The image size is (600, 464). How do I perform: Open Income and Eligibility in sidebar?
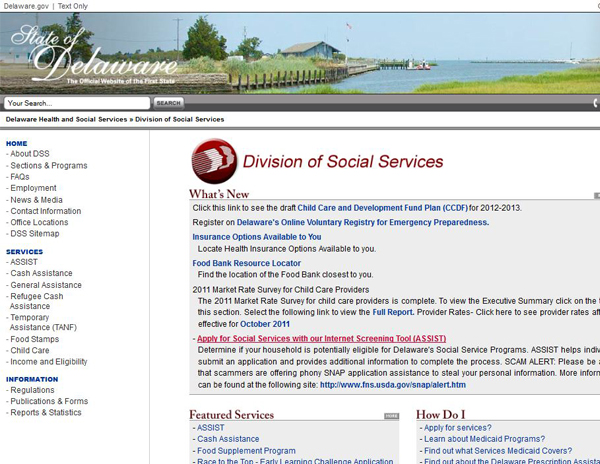49,362
